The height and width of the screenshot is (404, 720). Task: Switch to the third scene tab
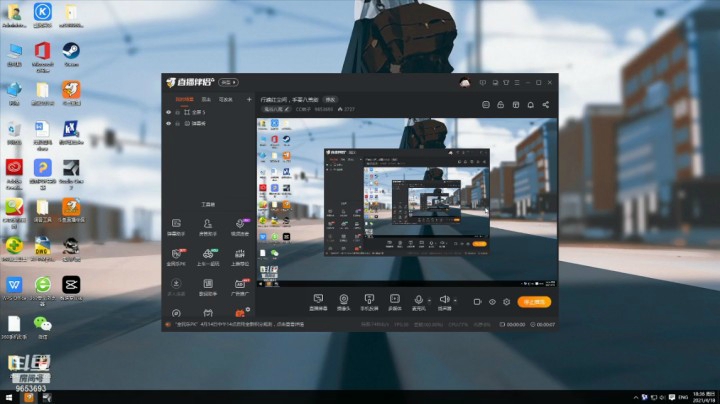pyautogui.click(x=225, y=99)
